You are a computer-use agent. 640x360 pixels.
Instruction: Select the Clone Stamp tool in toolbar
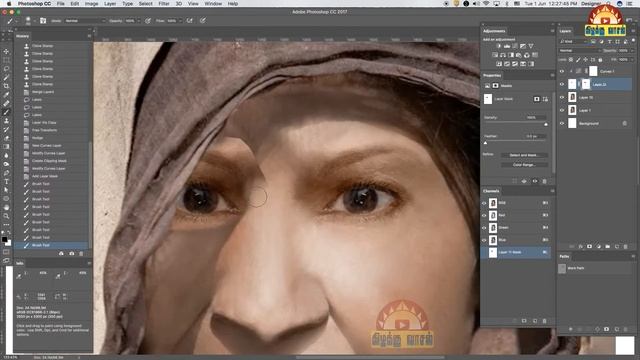(x=6, y=121)
